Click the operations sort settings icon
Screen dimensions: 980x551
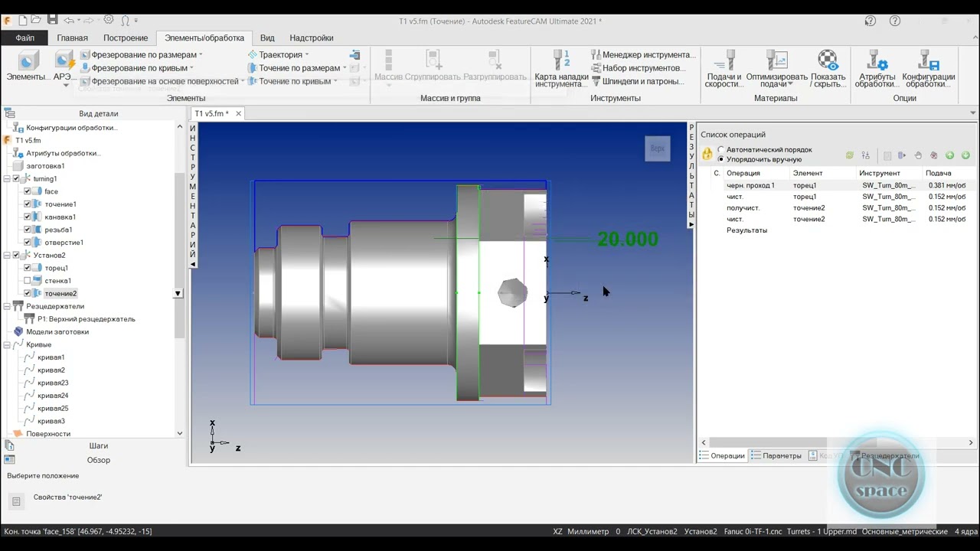click(865, 155)
